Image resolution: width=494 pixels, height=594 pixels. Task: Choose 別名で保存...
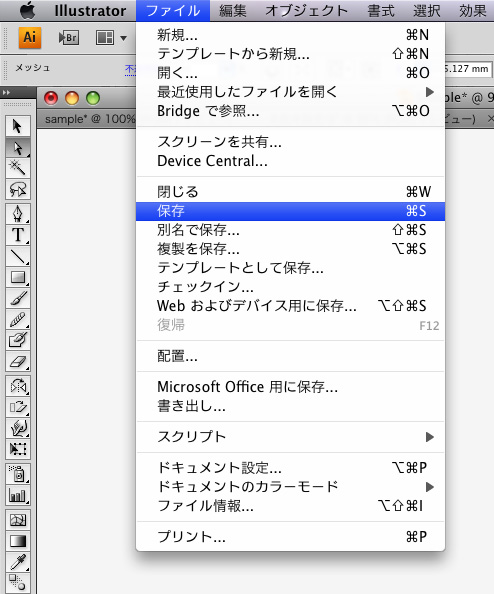[x=290, y=230]
